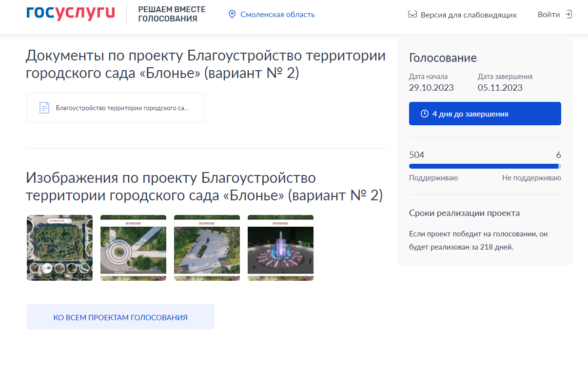Click the 4 дня до завершения button
588x368 pixels.
click(485, 114)
